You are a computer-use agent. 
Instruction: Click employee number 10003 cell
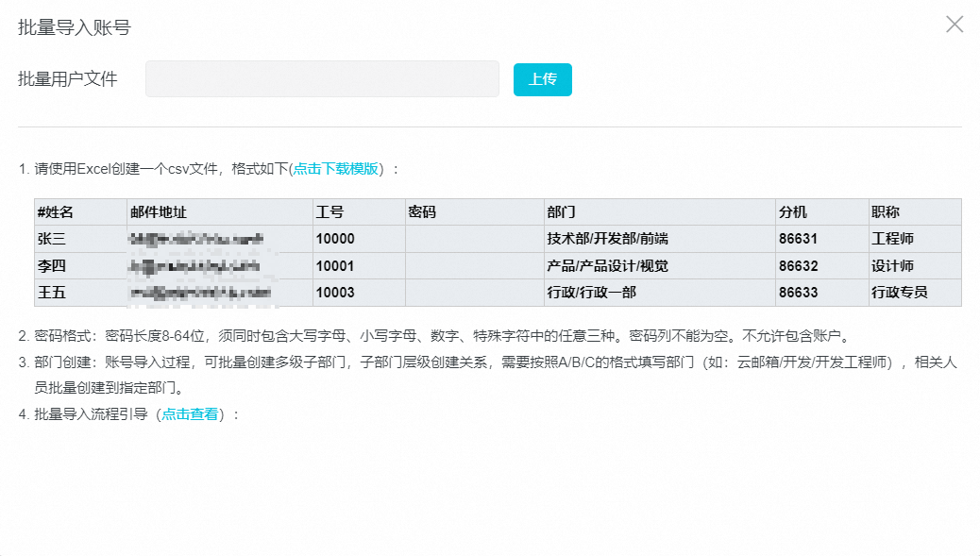335,293
